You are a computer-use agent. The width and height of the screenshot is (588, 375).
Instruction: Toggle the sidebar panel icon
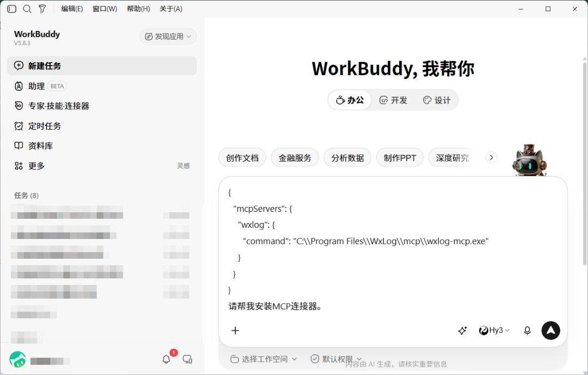click(12, 9)
